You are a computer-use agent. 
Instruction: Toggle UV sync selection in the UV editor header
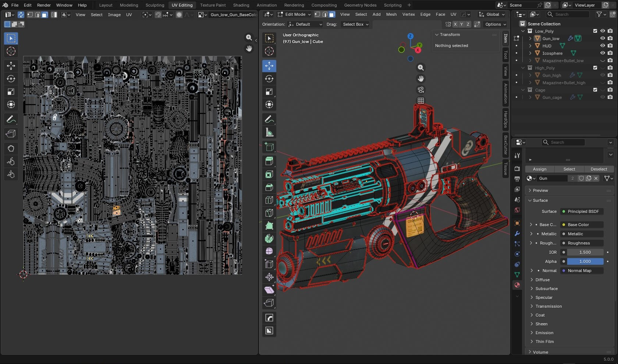click(x=21, y=15)
